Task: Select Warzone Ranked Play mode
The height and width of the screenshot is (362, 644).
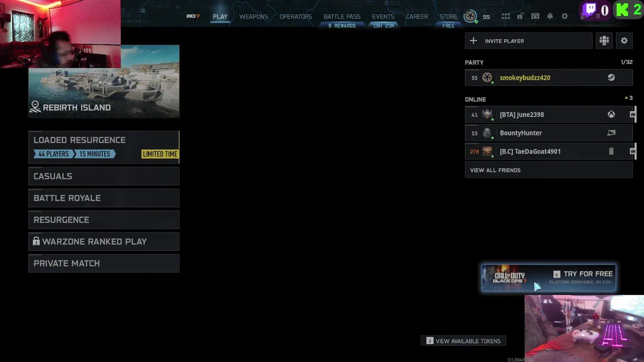Action: [x=104, y=241]
